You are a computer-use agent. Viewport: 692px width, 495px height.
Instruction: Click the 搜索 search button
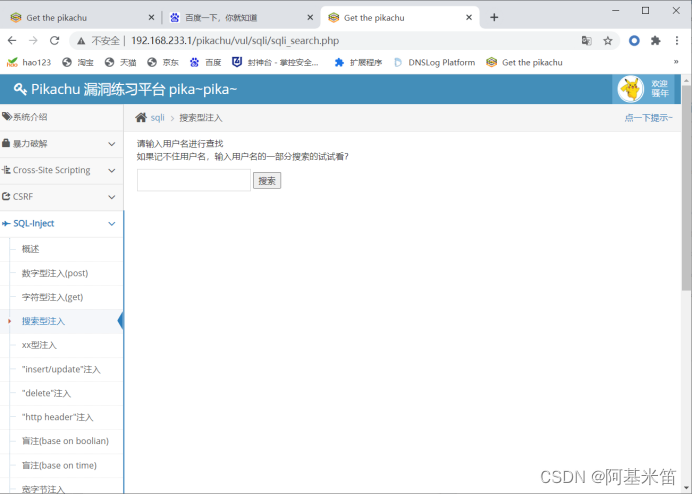(x=267, y=180)
